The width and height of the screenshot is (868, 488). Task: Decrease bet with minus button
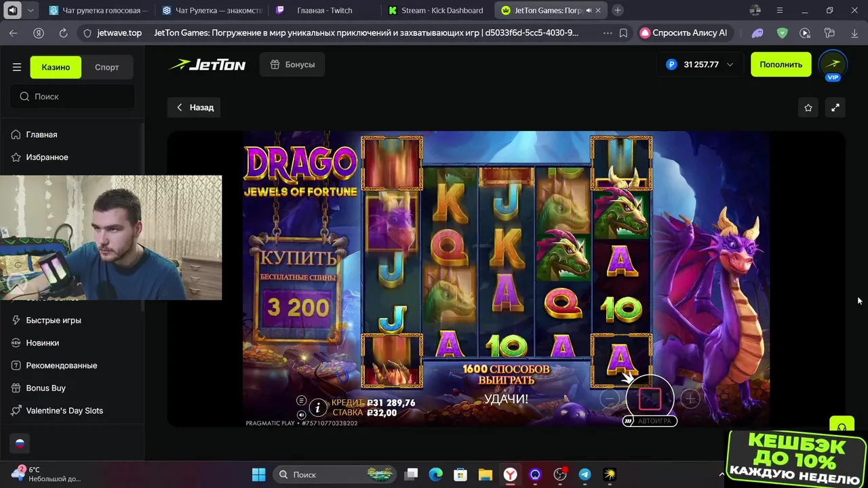[x=610, y=399]
